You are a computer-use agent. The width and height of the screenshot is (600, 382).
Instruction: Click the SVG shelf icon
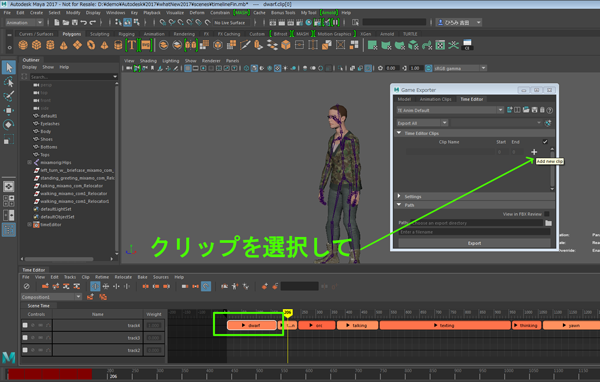coord(146,45)
